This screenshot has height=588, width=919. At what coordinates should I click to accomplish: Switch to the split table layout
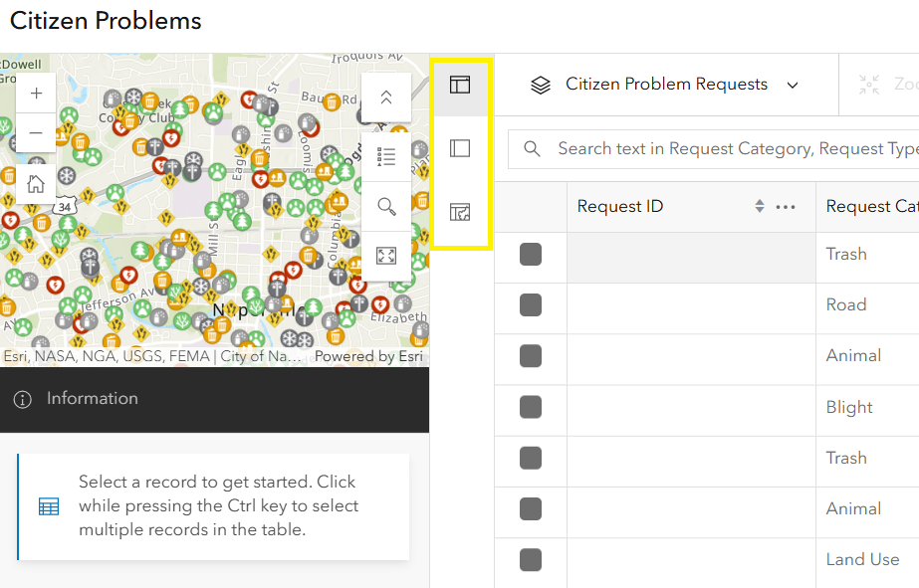click(460, 85)
